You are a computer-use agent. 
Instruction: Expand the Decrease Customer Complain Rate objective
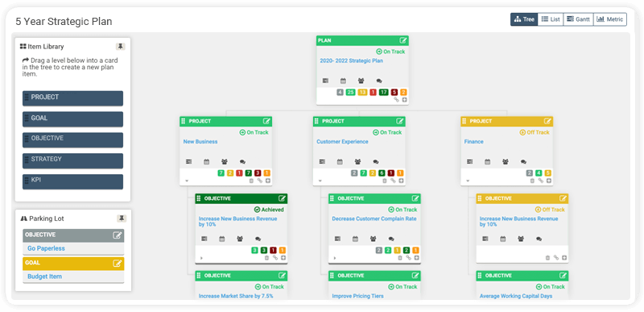(335, 258)
